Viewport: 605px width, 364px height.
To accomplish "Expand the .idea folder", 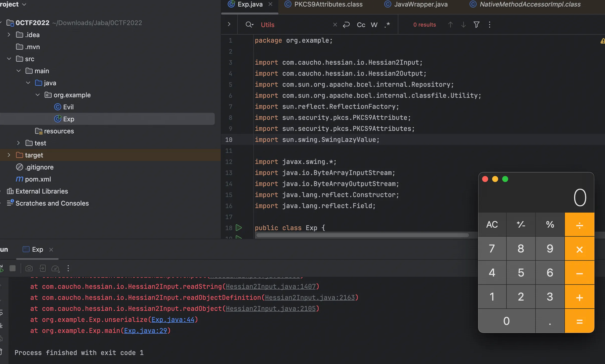I will (x=9, y=35).
